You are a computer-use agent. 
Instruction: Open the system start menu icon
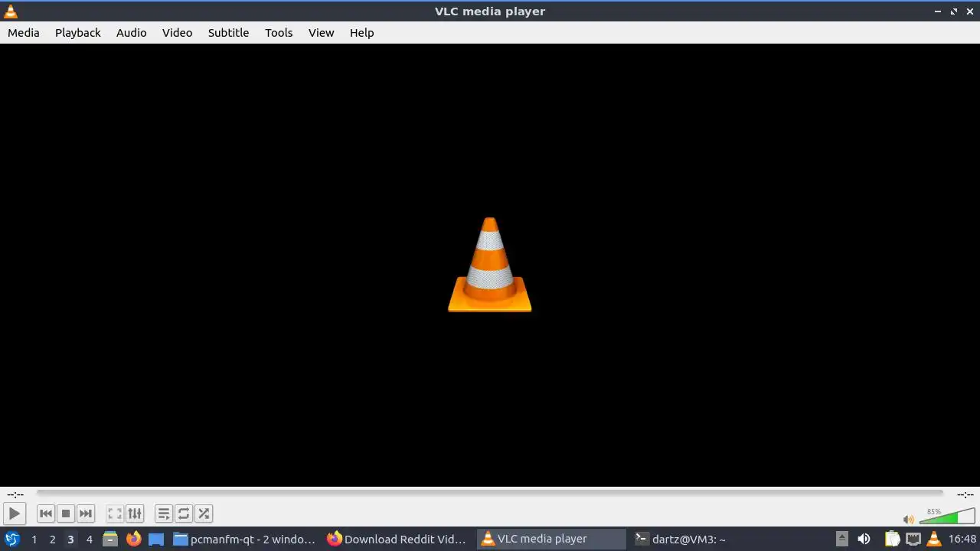[11, 539]
